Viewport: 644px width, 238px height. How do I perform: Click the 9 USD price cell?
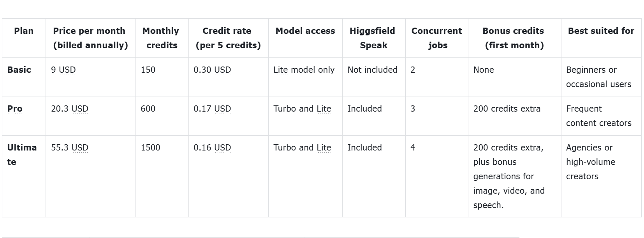(63, 70)
